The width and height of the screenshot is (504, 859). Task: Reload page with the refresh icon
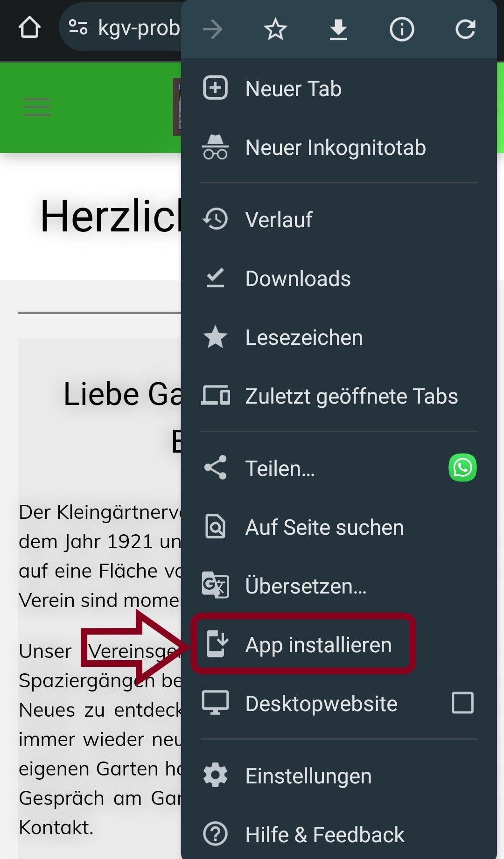[465, 29]
